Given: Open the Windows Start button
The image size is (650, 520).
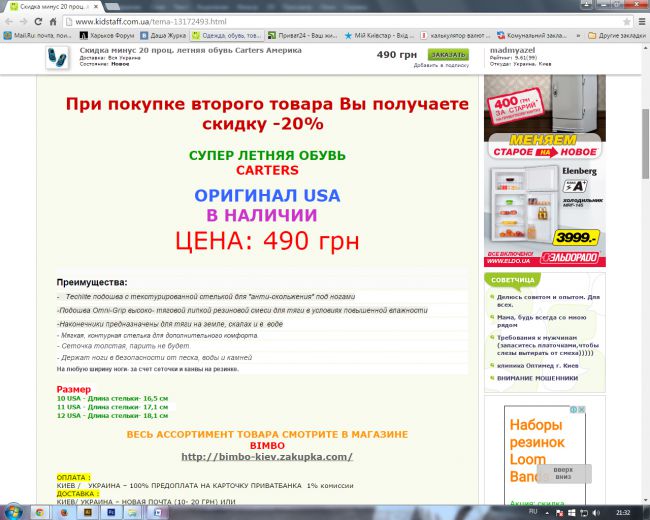Looking at the screenshot, I should pyautogui.click(x=11, y=510).
